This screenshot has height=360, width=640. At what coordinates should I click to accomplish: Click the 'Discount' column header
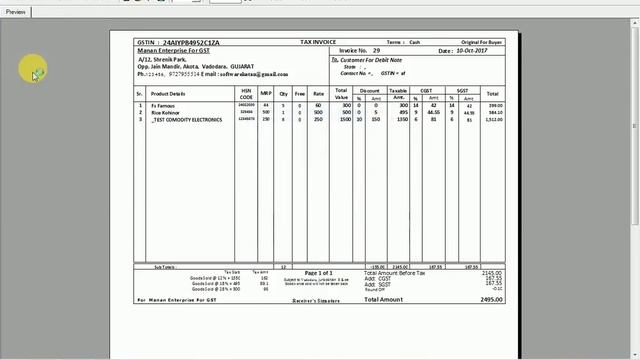pyautogui.click(x=369, y=91)
